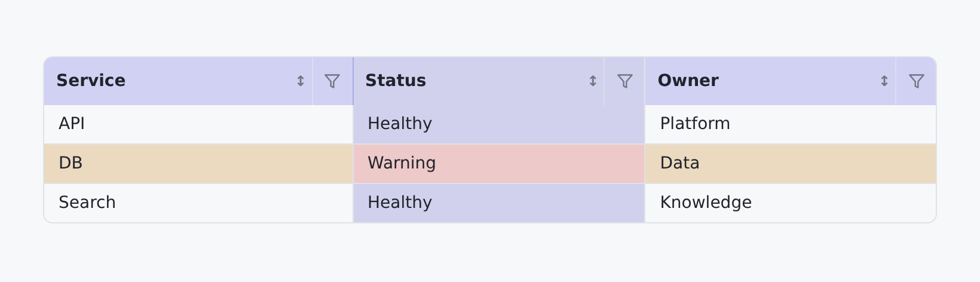Select the API service cell

pyautogui.click(x=198, y=124)
